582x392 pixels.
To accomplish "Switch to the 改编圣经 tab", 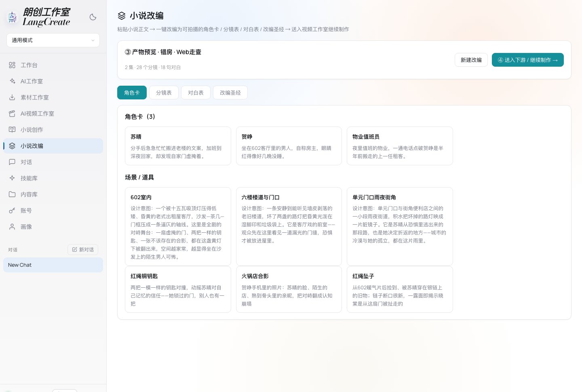I will (230, 93).
